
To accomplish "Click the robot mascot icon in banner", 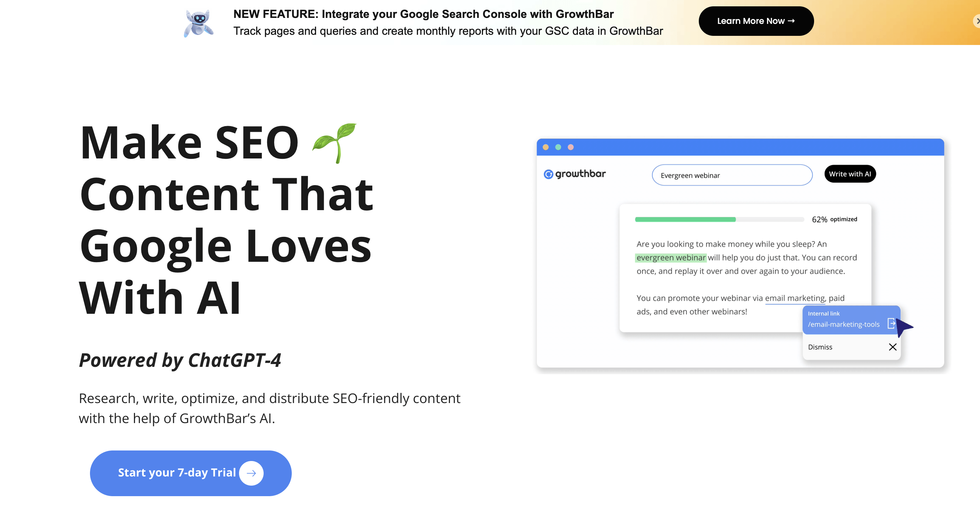I will tap(200, 22).
